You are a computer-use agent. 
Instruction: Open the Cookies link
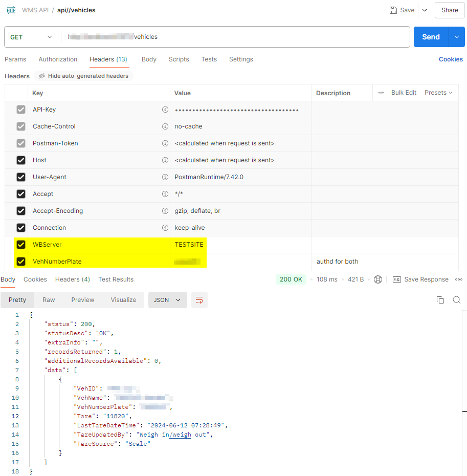(x=451, y=59)
